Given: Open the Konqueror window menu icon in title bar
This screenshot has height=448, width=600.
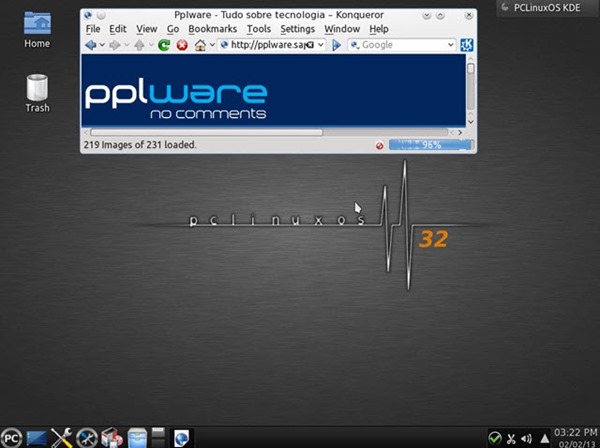Looking at the screenshot, I should click(x=88, y=15).
